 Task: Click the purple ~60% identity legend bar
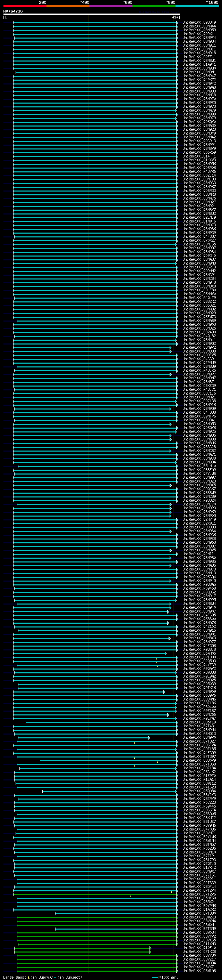click(x=111, y=6)
